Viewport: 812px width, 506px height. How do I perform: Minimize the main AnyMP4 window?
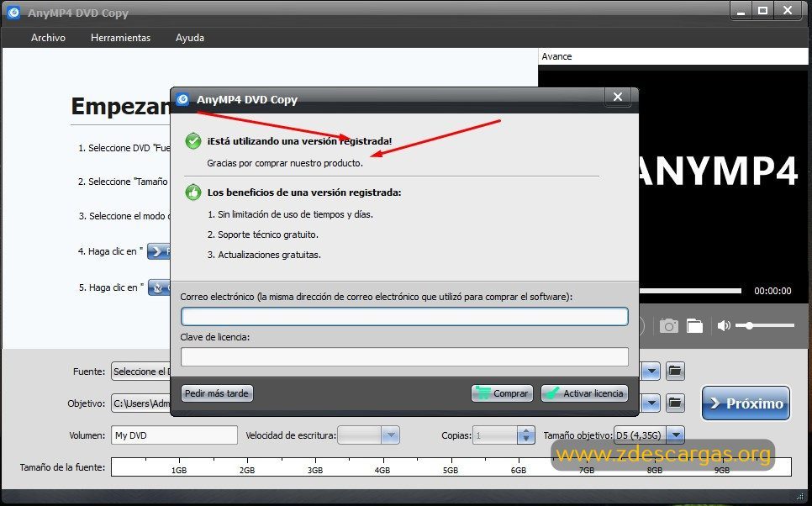741,12
